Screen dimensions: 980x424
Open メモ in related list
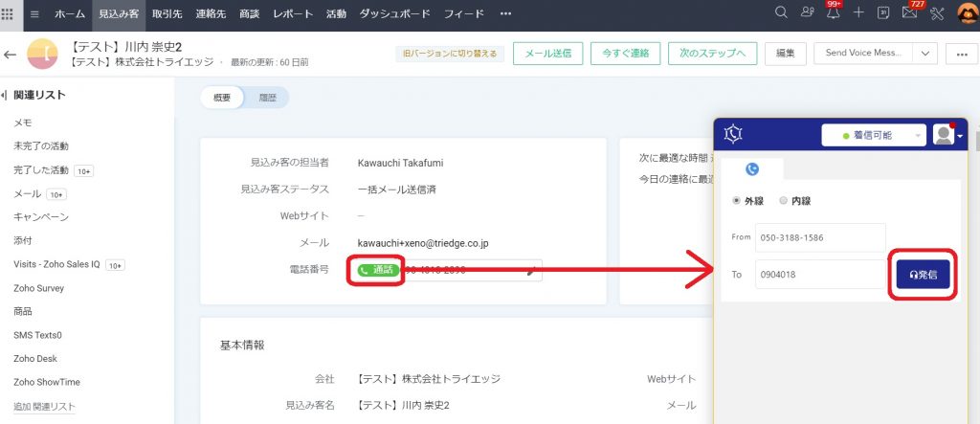pos(23,123)
